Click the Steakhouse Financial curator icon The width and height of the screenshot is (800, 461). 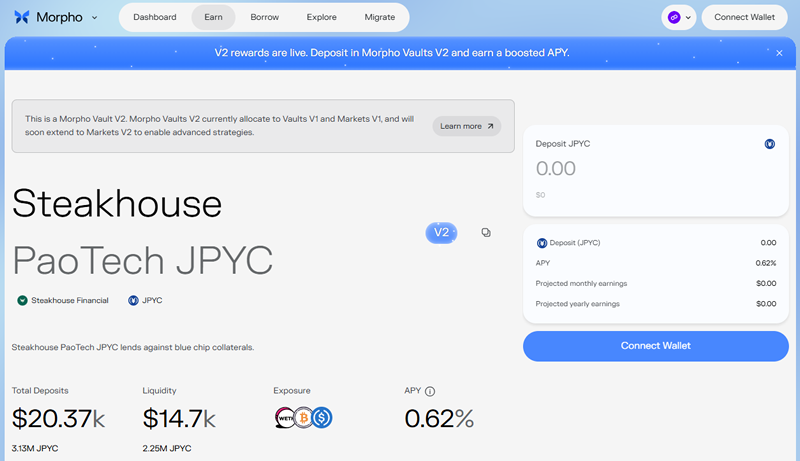click(x=22, y=300)
